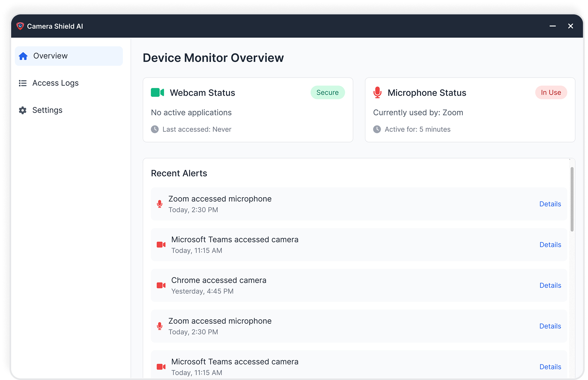Click Details on the Chrome accessed camera alert
This screenshot has width=588, height=380.
pyautogui.click(x=550, y=285)
